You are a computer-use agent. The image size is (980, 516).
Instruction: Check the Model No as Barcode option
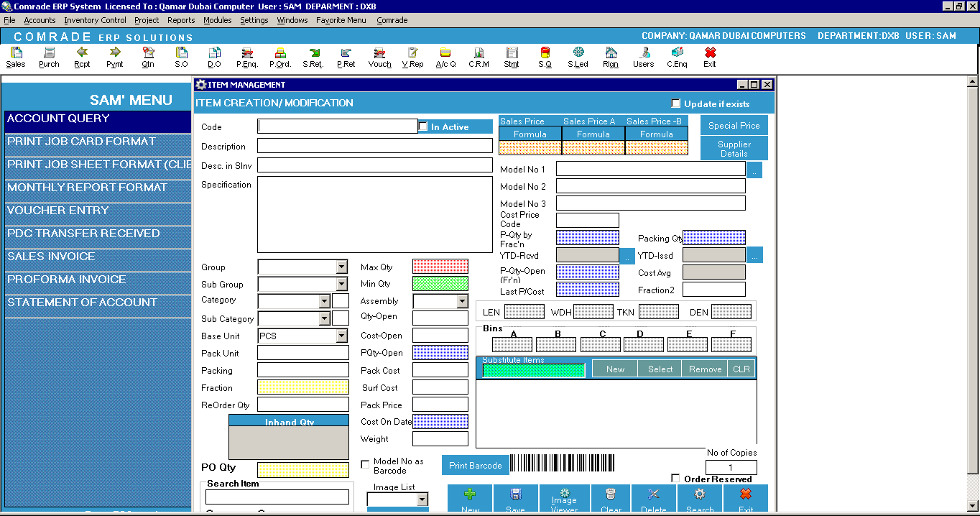coord(365,464)
